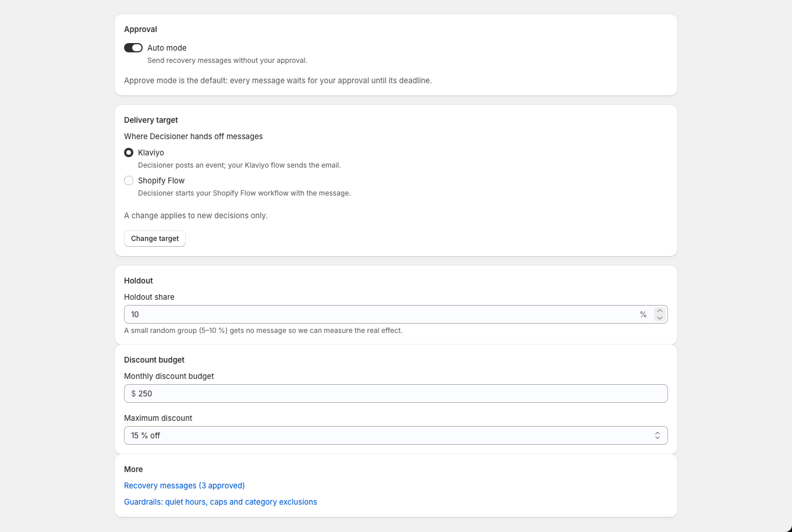Select the Shopify Flow radio button

click(x=129, y=180)
